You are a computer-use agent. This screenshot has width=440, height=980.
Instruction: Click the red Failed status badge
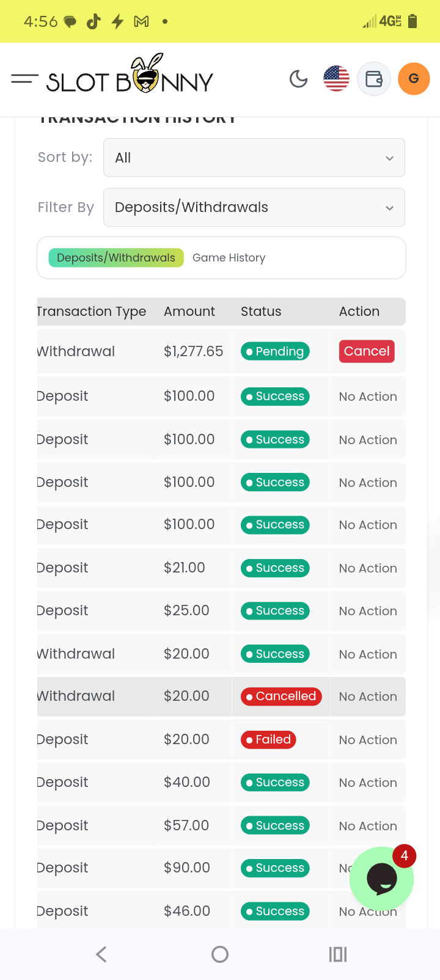(x=268, y=740)
